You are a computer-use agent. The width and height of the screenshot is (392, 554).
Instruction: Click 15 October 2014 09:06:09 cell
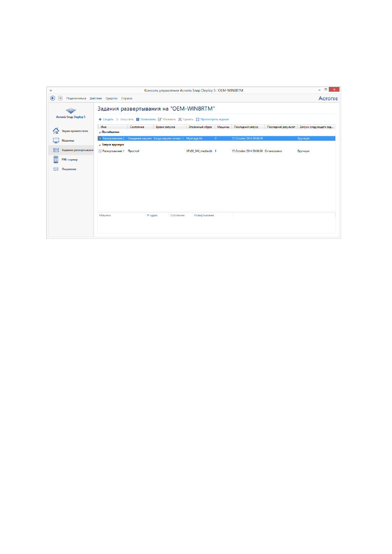(247, 138)
